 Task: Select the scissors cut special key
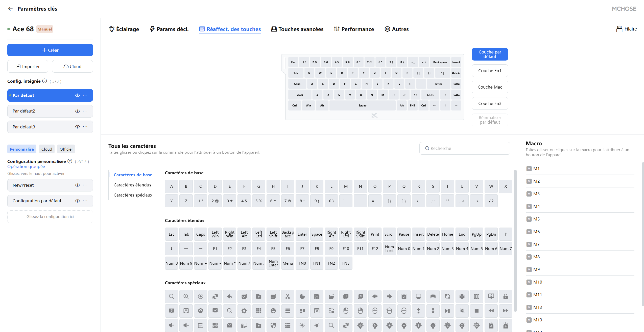click(288, 296)
